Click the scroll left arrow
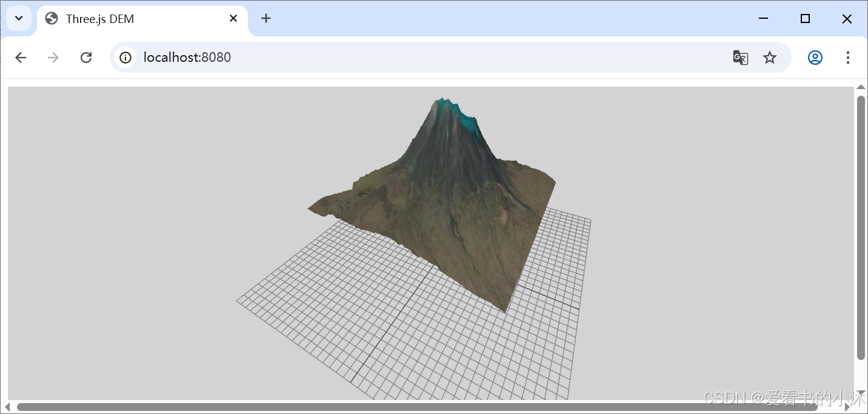The width and height of the screenshot is (868, 414). [x=7, y=407]
